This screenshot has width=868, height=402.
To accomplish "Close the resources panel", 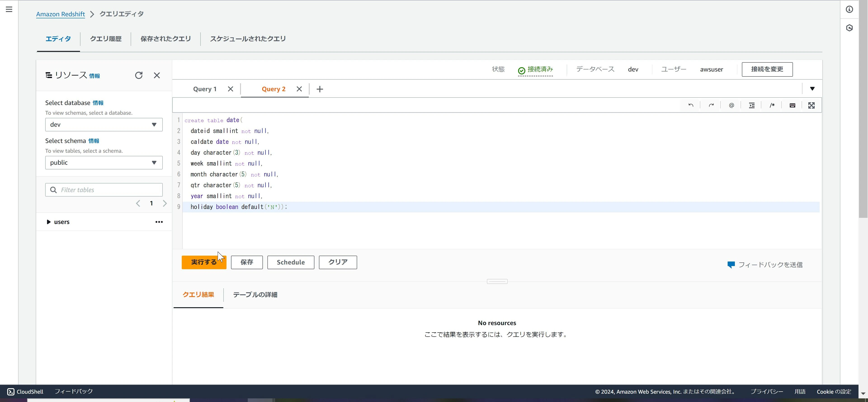I will [x=157, y=75].
